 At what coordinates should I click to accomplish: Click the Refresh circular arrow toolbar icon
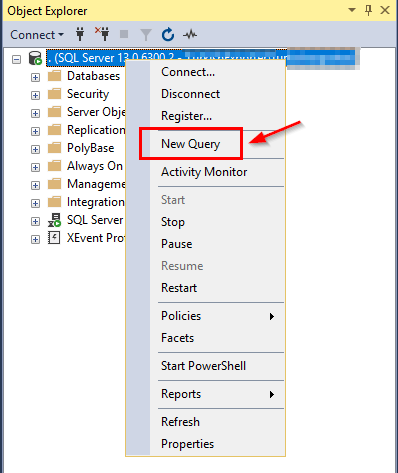tap(168, 34)
